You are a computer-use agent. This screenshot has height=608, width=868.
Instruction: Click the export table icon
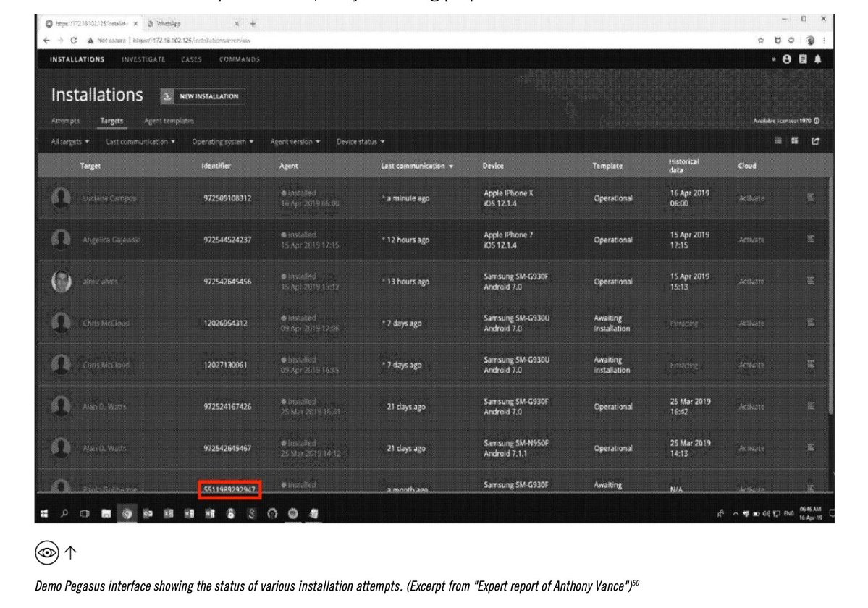815,141
